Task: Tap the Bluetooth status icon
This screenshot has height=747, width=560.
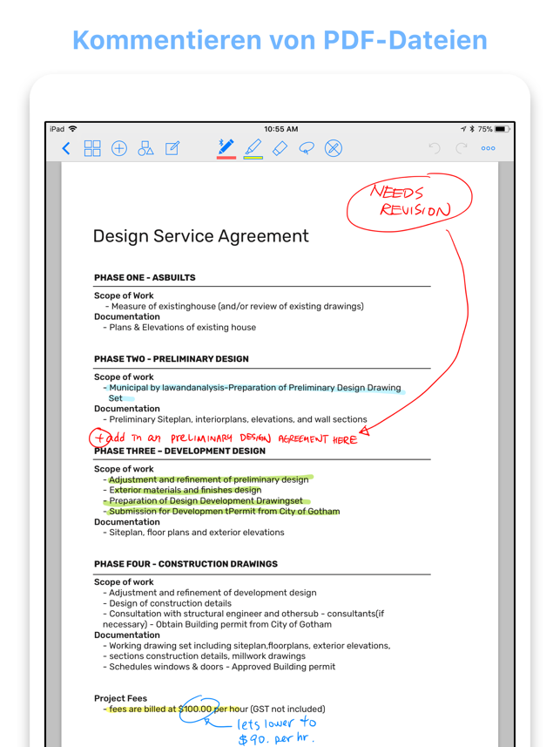Action: tap(472, 129)
